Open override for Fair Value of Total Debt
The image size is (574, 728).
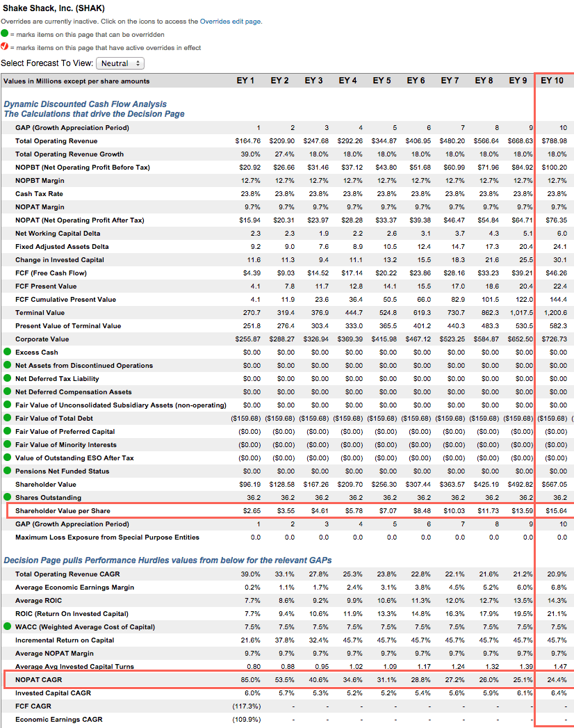tap(8, 418)
